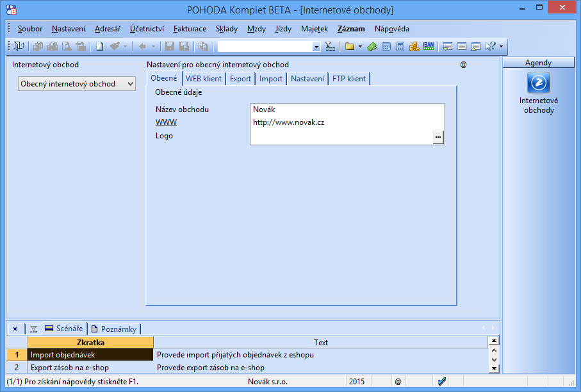581x392 pixels.
Task: Switch to the Nastavení tab in form
Action: [x=307, y=79]
